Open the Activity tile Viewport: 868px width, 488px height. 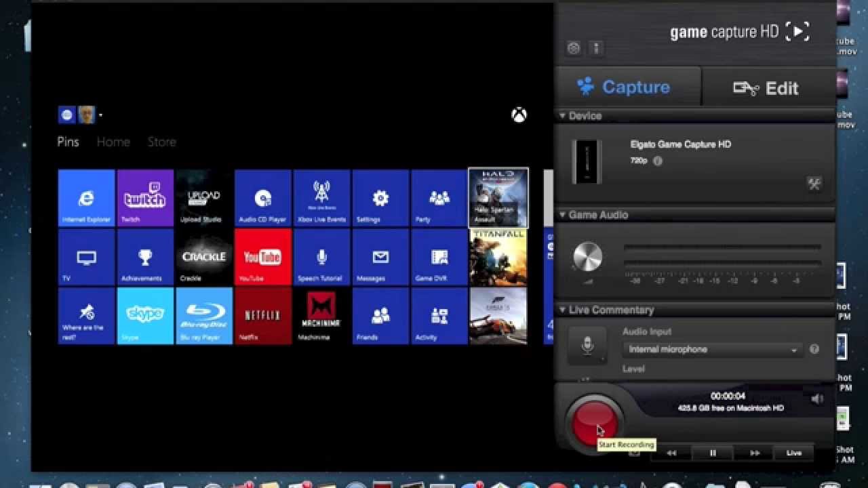439,316
